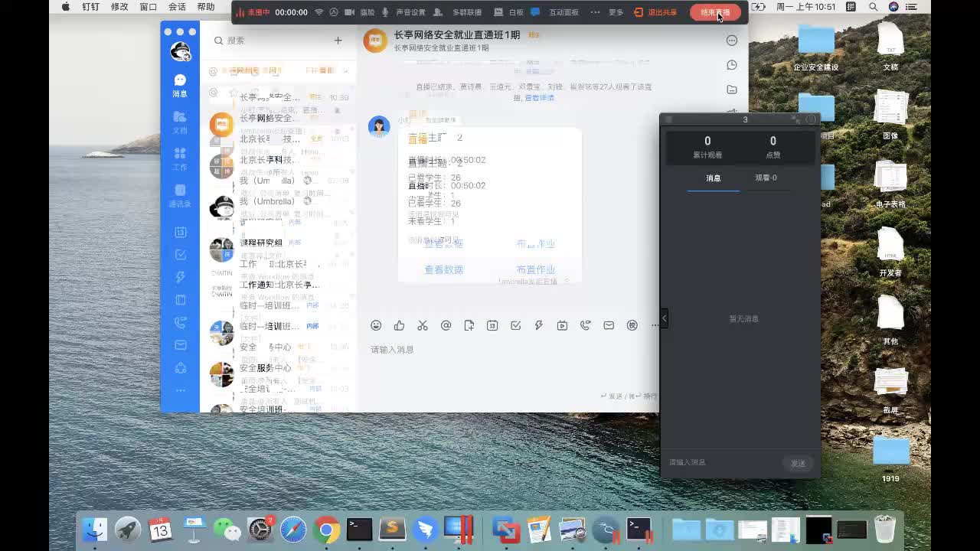The image size is (980, 551).
Task: Open the calendar icon in DingTalk sidebar
Action: tap(181, 232)
